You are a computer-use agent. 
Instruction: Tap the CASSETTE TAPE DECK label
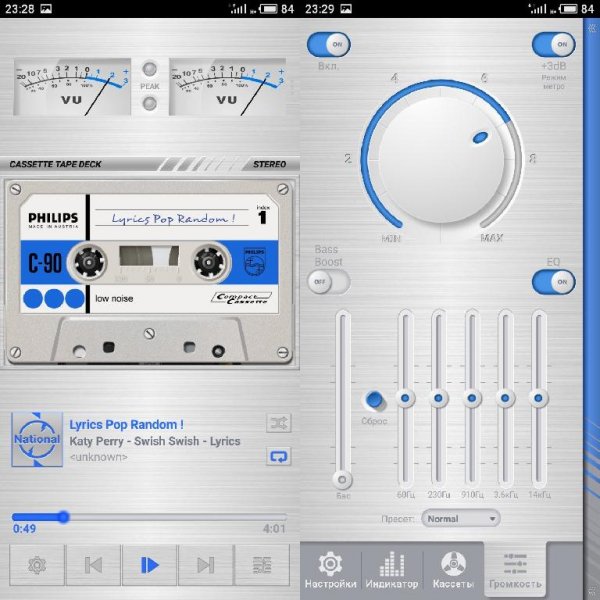pyautogui.click(x=55, y=164)
